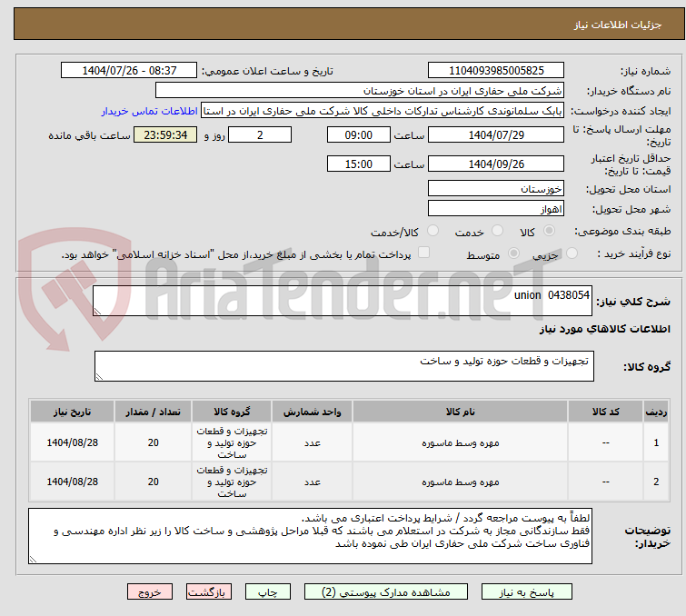The height and width of the screenshot is (616, 686).
Task: Click the ردیف column header
Action: 656,412
